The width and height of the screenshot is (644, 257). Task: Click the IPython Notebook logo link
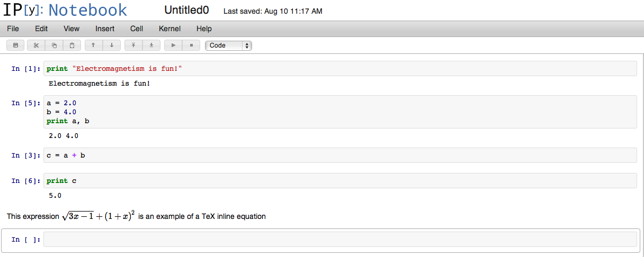point(65,10)
